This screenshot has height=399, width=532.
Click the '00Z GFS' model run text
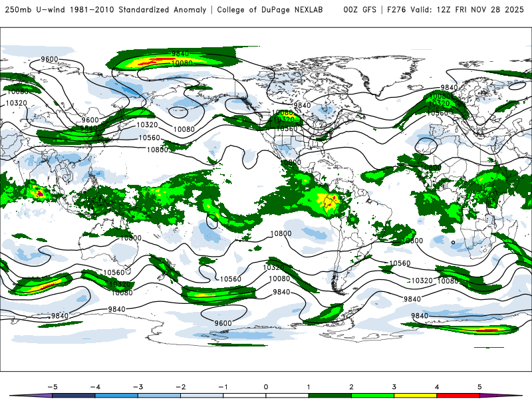360,9
